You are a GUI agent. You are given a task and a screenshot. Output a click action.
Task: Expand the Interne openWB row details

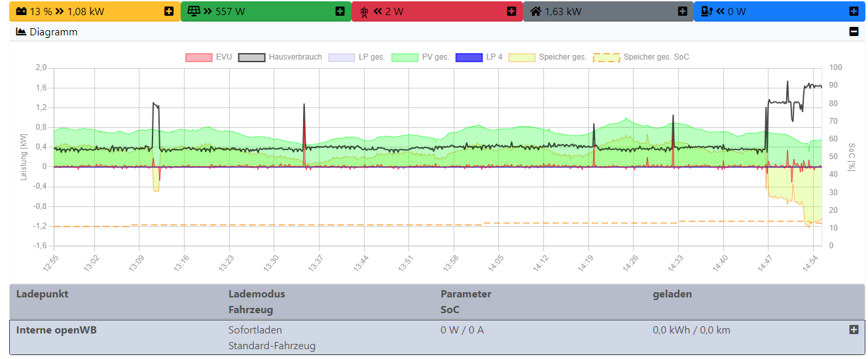coord(854,330)
